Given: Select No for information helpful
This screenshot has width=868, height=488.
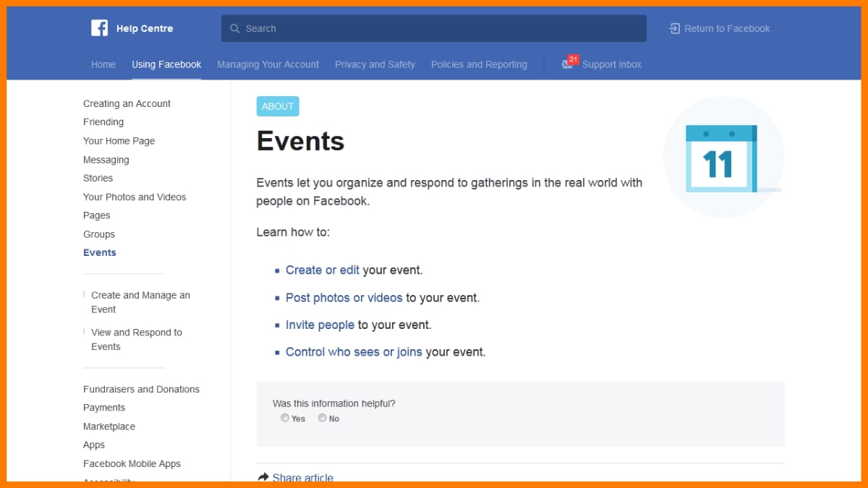Looking at the screenshot, I should 322,418.
